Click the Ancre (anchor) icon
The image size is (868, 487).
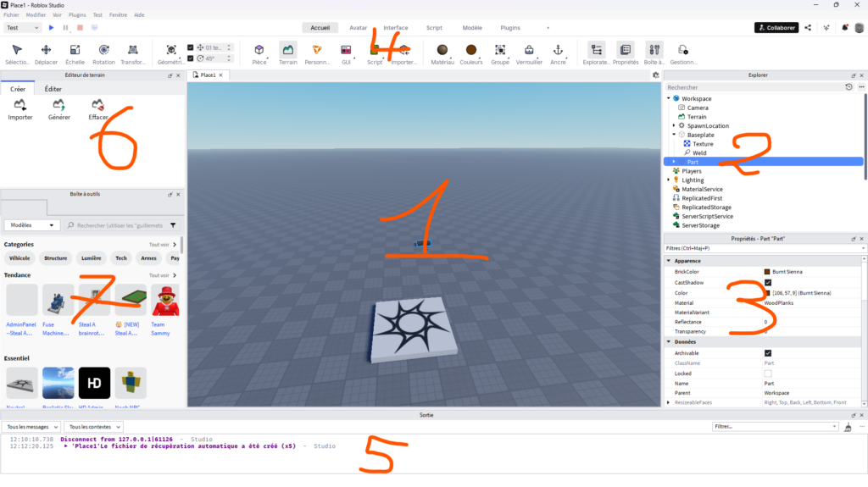pos(558,50)
